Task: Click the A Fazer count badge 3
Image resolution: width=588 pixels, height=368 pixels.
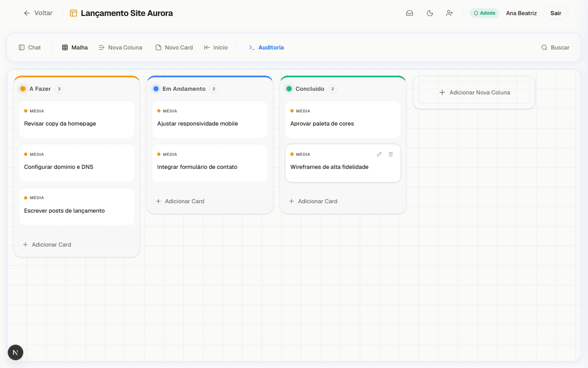Action: point(59,89)
